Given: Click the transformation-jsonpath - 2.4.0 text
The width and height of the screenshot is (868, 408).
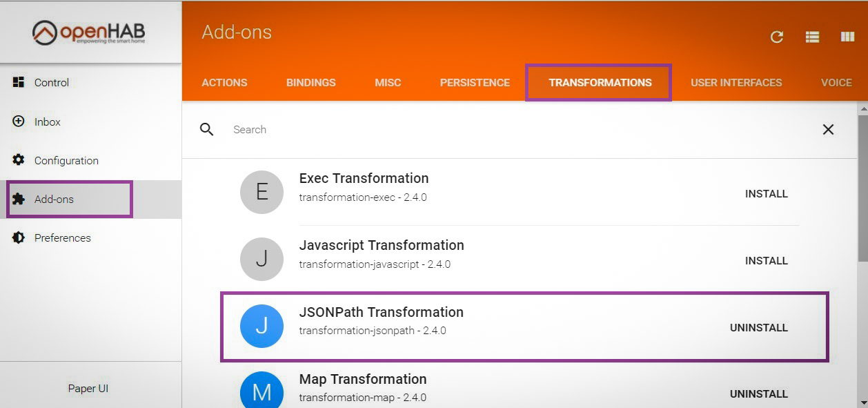Looking at the screenshot, I should tap(373, 331).
